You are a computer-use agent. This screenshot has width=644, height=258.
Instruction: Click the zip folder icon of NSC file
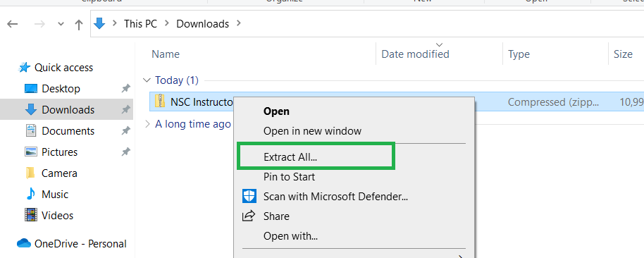tap(160, 102)
